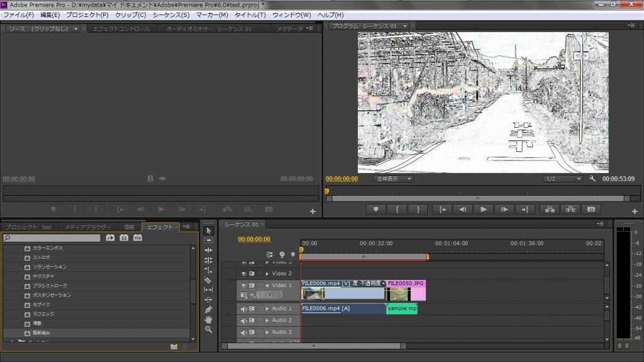Mute Audio 3 track speaker icon
The height and width of the screenshot is (362, 644).
point(243,332)
